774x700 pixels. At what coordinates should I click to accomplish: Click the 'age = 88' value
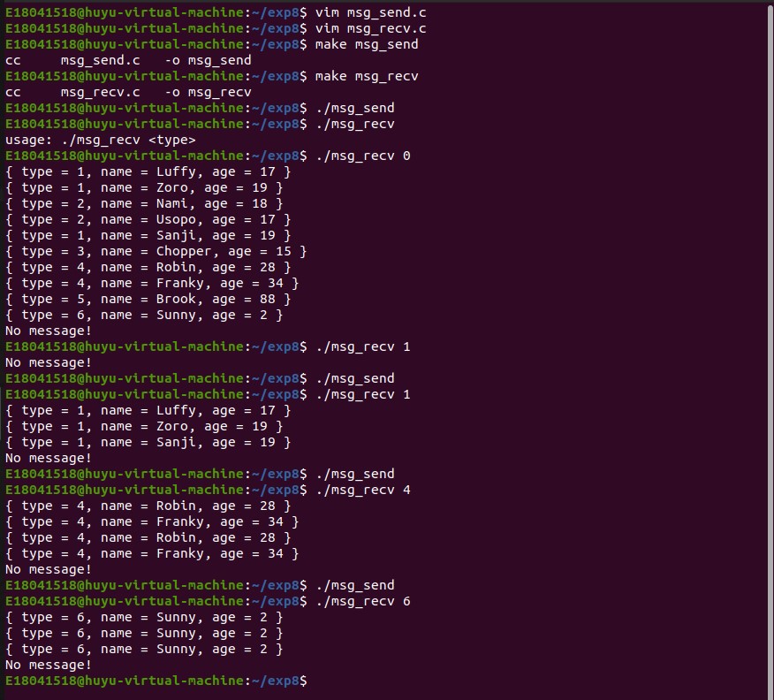tap(244, 299)
